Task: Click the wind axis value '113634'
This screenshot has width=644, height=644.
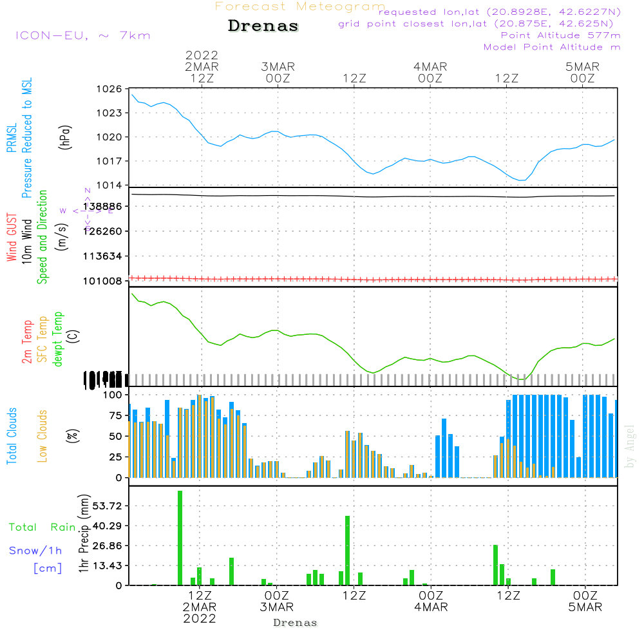Action: coord(102,256)
